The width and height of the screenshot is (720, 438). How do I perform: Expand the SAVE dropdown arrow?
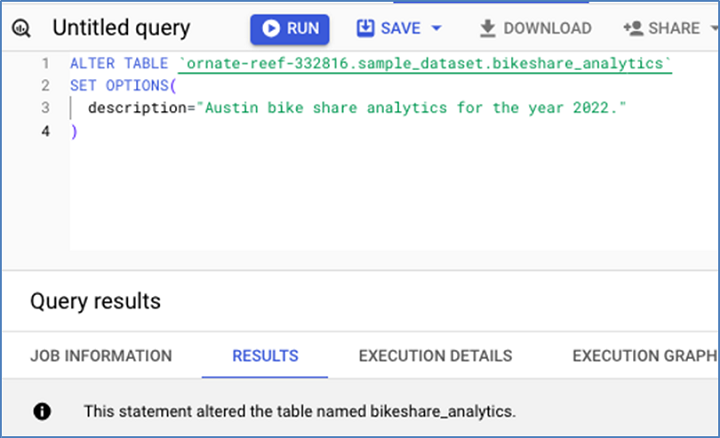[x=436, y=28]
